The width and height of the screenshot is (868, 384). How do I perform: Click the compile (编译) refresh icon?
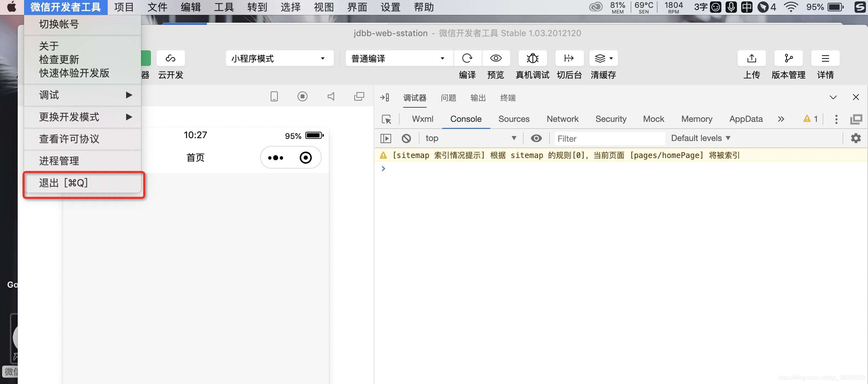pyautogui.click(x=467, y=58)
